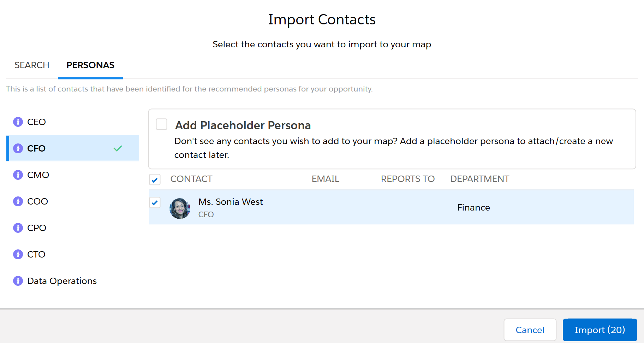Click the DEPARTMENT column header
This screenshot has width=644, height=343.
coord(480,179)
